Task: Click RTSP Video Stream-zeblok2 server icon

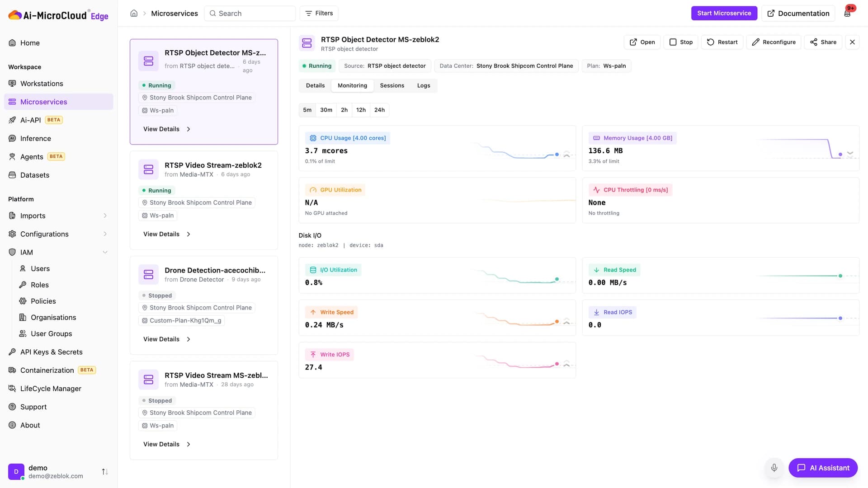Action: (148, 169)
